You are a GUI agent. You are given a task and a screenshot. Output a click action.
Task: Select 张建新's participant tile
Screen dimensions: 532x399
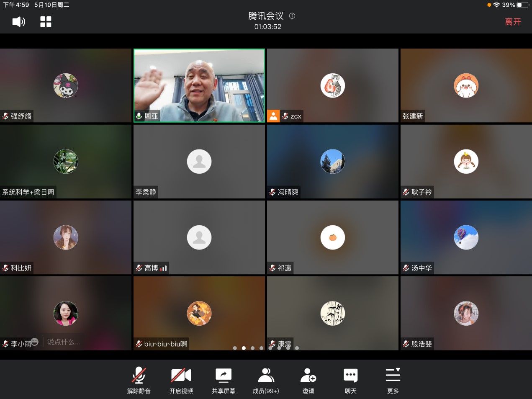tap(466, 85)
